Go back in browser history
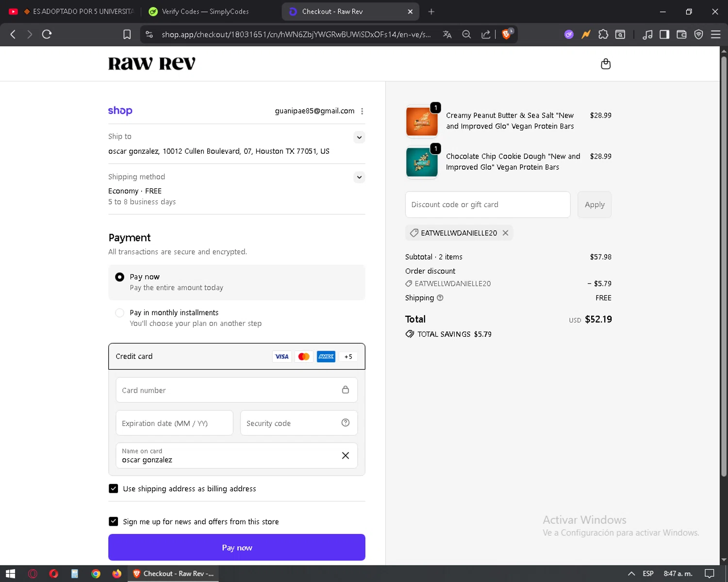The image size is (728, 582). pyautogui.click(x=13, y=34)
